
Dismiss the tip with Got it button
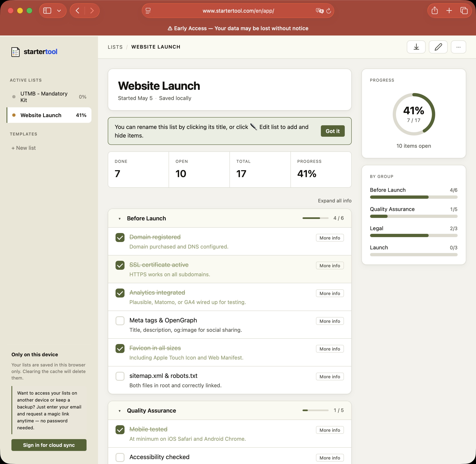333,131
